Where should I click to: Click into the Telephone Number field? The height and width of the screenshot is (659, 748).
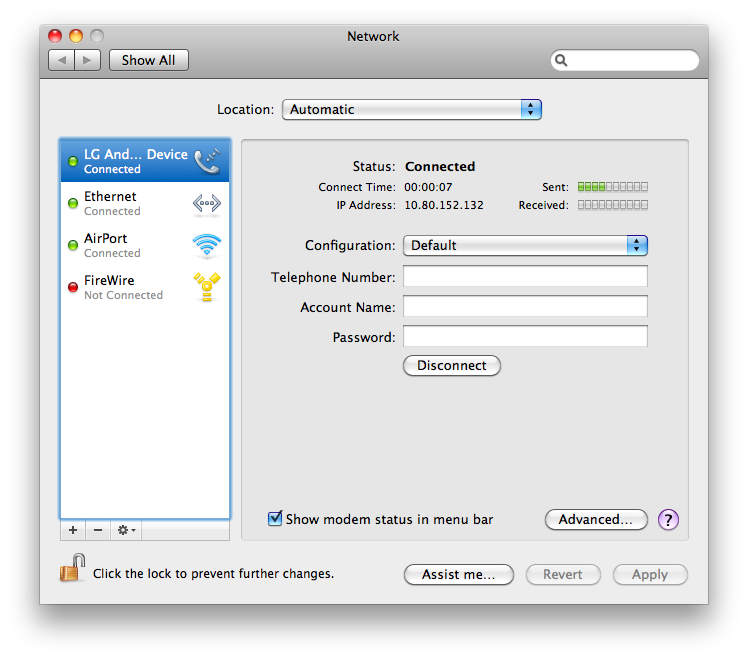point(525,277)
